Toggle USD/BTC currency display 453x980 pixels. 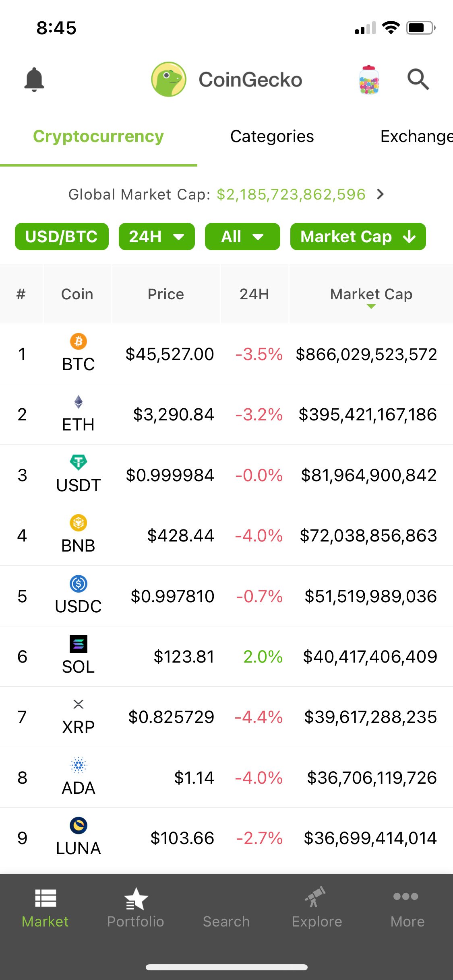coord(62,237)
